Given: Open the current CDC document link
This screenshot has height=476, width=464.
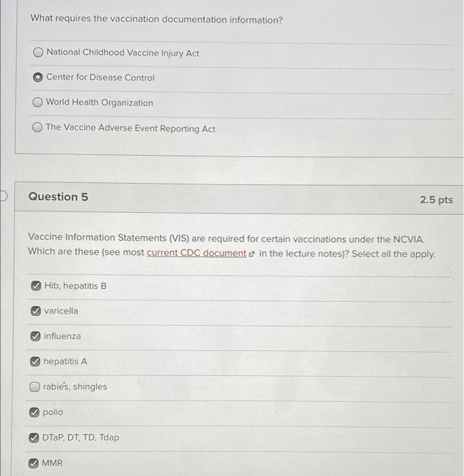Looking at the screenshot, I should 197,253.
